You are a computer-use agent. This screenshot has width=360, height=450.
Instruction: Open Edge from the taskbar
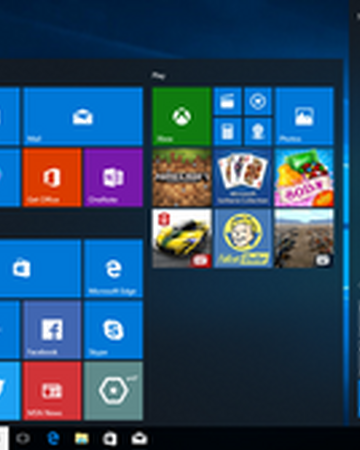(x=53, y=438)
